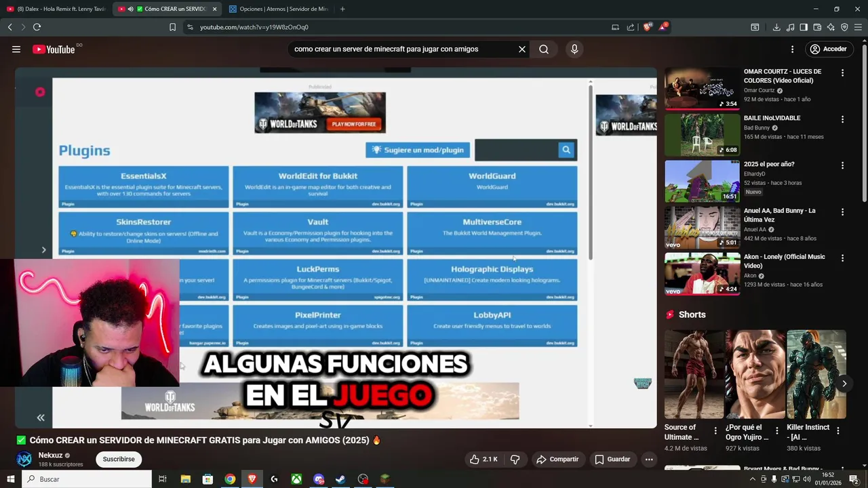Open OMAR COURTZ - LUCES DE COLORES thumbnail
Image resolution: width=868 pixels, height=488 pixels.
coord(702,88)
